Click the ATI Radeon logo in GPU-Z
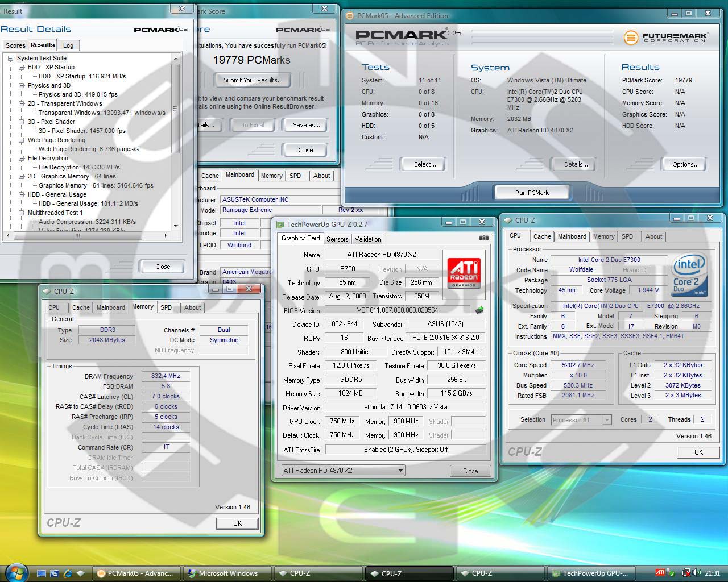 (x=464, y=273)
